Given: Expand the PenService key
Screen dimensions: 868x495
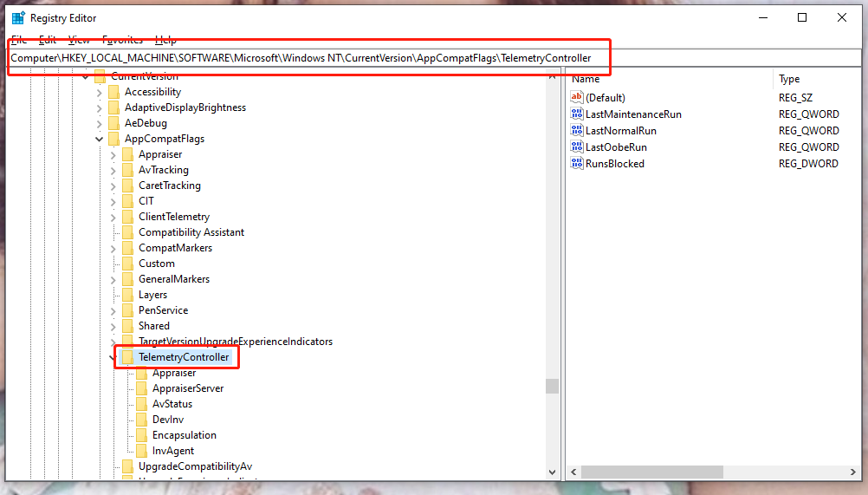Looking at the screenshot, I should [113, 311].
